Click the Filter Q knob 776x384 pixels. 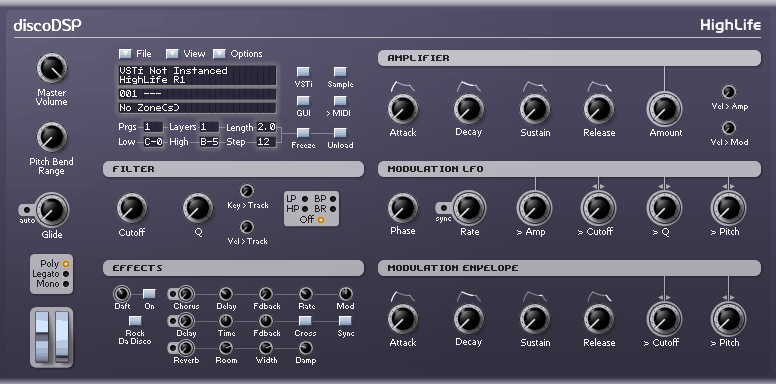click(x=198, y=208)
